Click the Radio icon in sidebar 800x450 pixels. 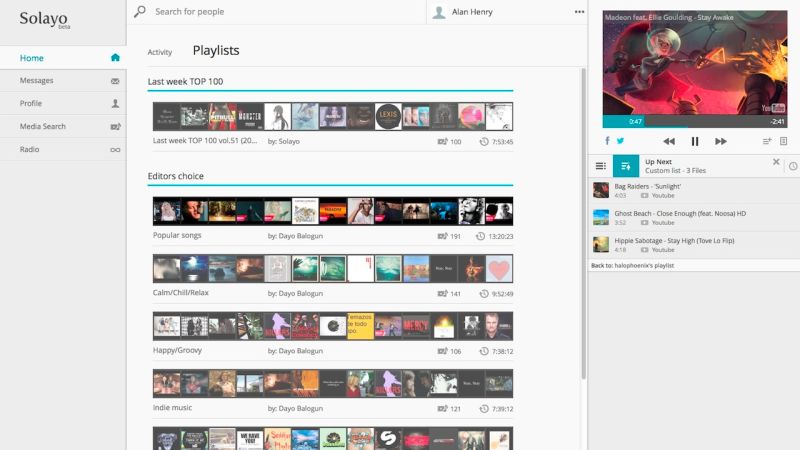click(115, 149)
